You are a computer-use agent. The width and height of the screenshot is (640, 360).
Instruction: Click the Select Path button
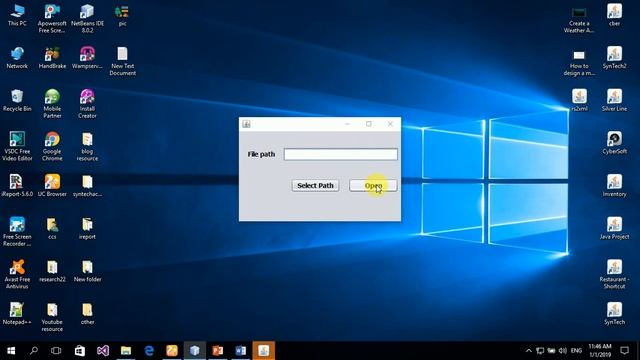click(315, 185)
